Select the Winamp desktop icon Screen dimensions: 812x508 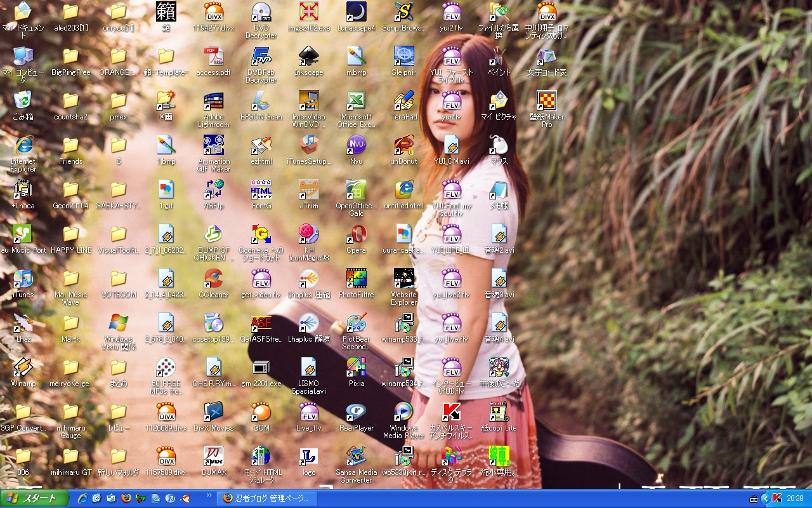pyautogui.click(x=23, y=368)
